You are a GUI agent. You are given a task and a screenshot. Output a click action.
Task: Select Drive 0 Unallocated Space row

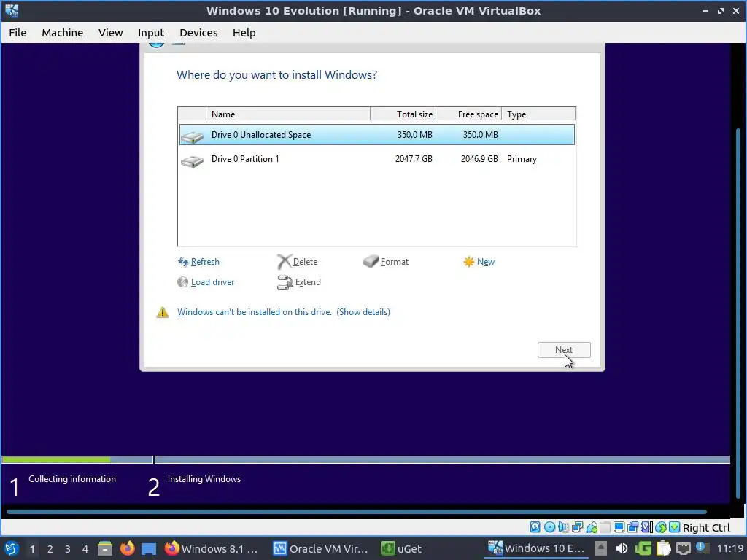click(x=377, y=135)
